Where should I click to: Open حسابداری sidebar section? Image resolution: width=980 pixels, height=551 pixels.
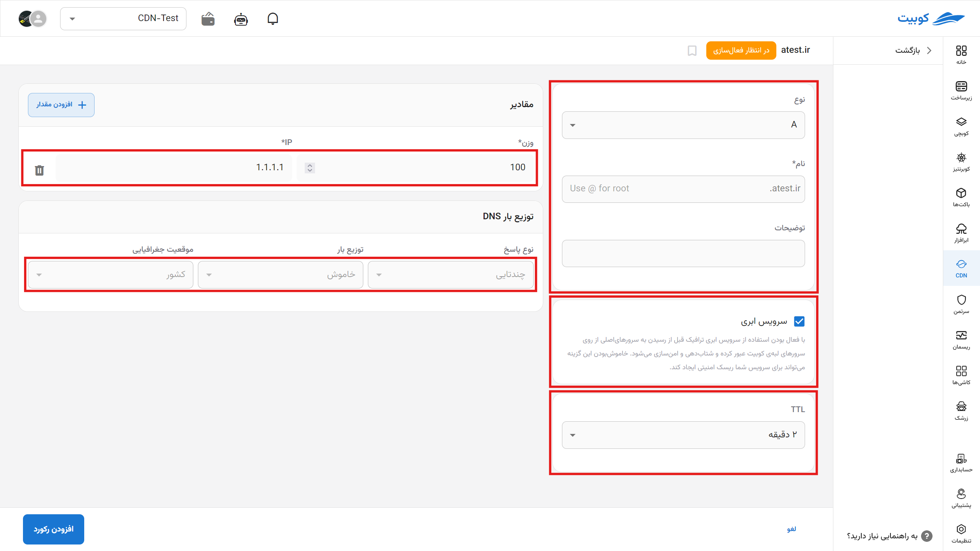click(x=961, y=463)
